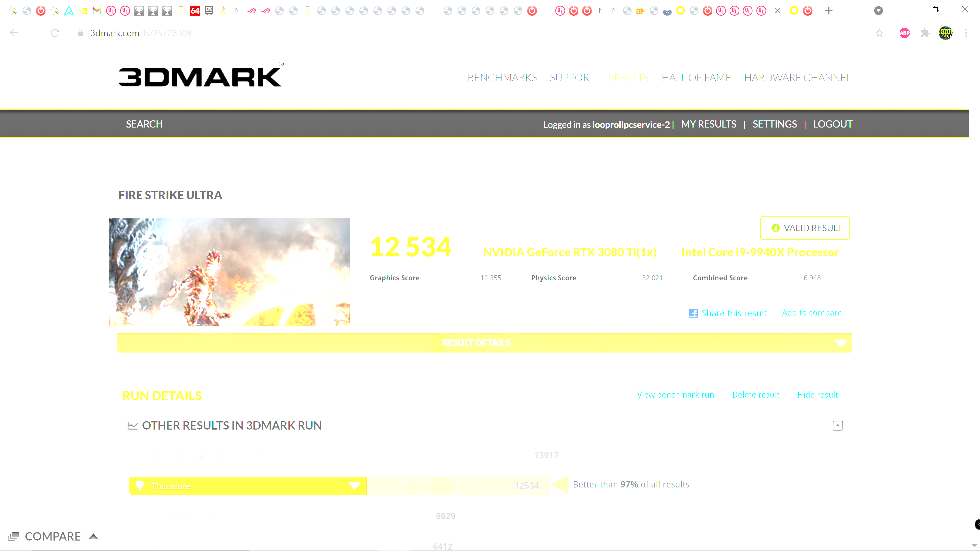Click the 6629 score value
Image resolution: width=980 pixels, height=551 pixels.
pos(446,516)
